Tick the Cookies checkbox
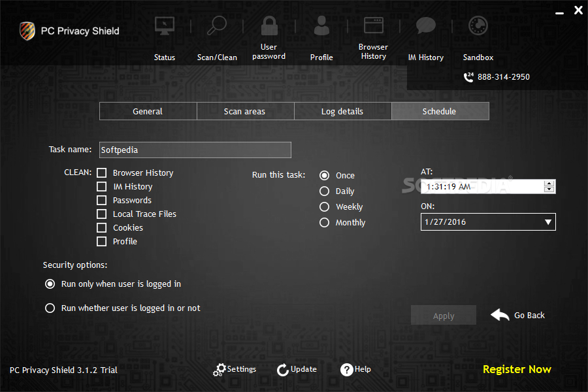Viewport: 588px width, 392px height. 102,228
